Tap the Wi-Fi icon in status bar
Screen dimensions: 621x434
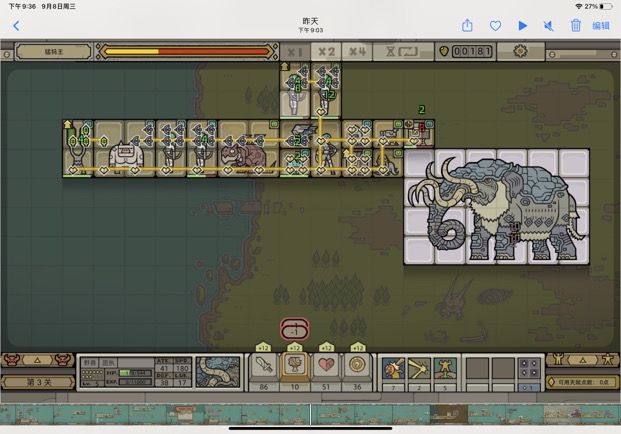579,6
